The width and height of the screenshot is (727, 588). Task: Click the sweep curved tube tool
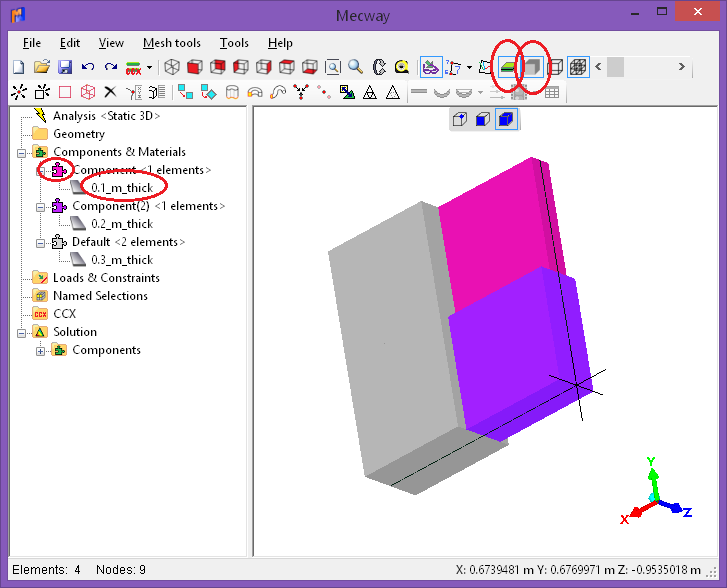click(278, 92)
